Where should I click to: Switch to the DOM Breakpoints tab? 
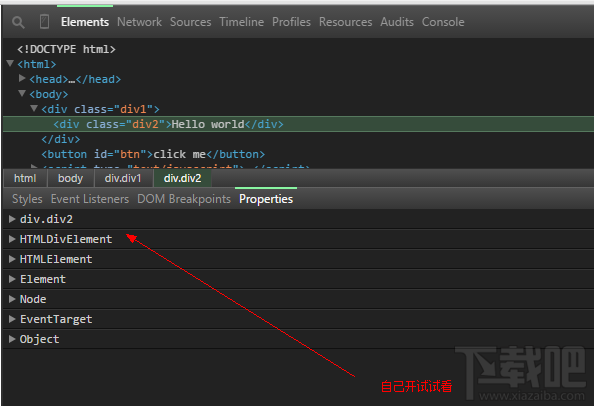point(184,199)
